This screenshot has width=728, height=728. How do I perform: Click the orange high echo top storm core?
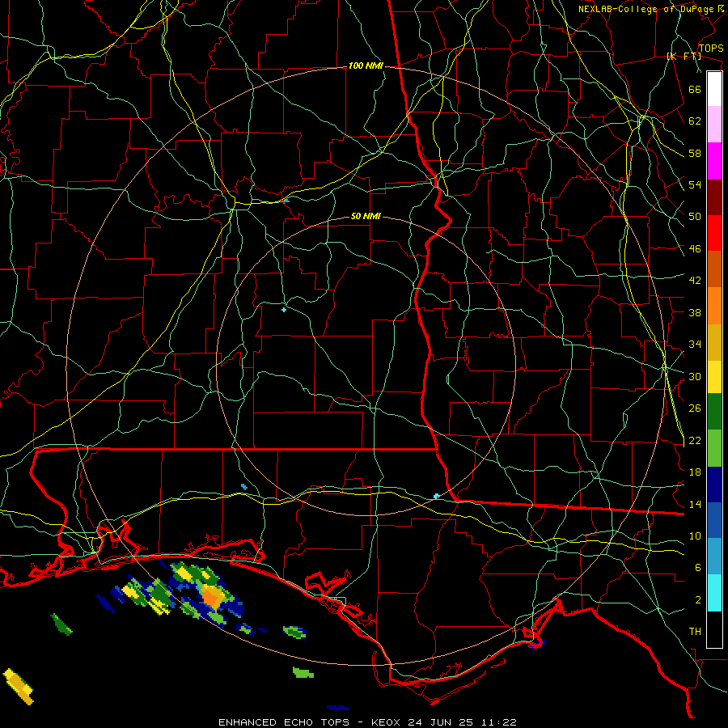pos(213,596)
